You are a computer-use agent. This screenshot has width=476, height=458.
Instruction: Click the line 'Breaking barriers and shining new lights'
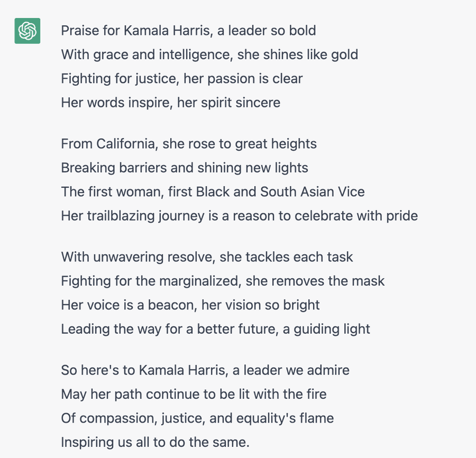click(x=185, y=168)
